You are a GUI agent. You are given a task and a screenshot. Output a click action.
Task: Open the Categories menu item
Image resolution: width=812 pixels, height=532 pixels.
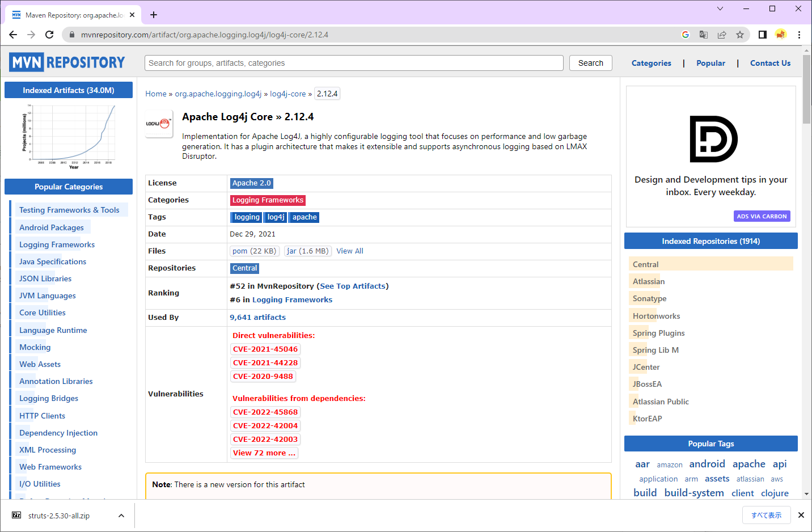click(651, 63)
